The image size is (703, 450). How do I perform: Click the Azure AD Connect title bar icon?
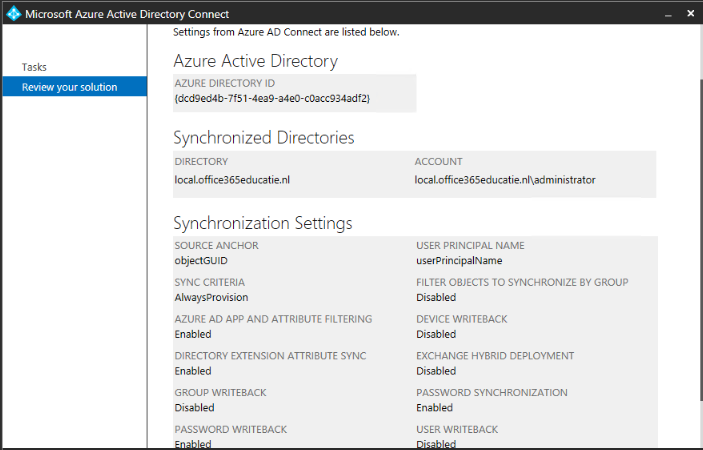tap(12, 14)
